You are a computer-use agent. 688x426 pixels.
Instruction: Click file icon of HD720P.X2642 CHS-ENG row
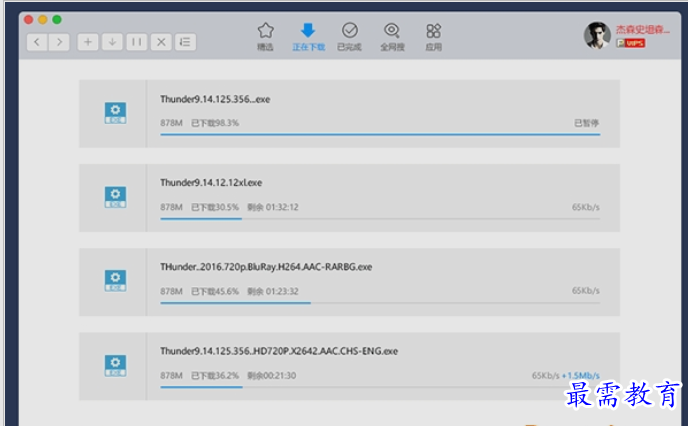pos(115,365)
